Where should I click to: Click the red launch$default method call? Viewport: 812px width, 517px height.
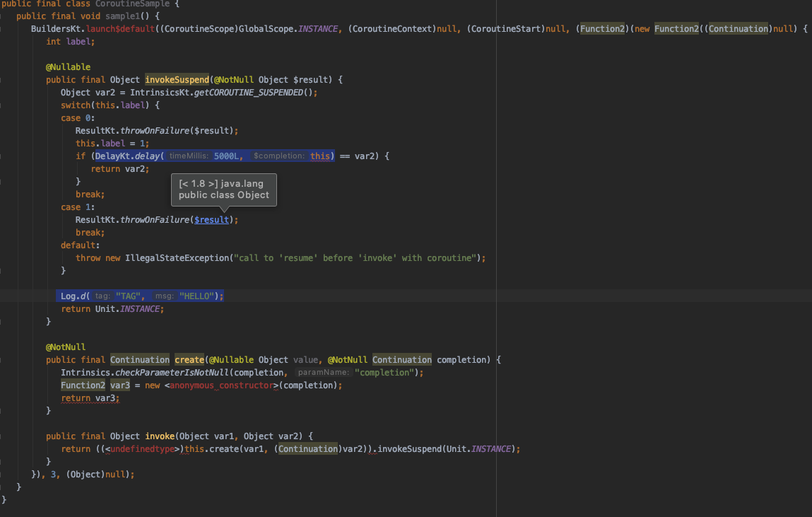click(x=111, y=29)
